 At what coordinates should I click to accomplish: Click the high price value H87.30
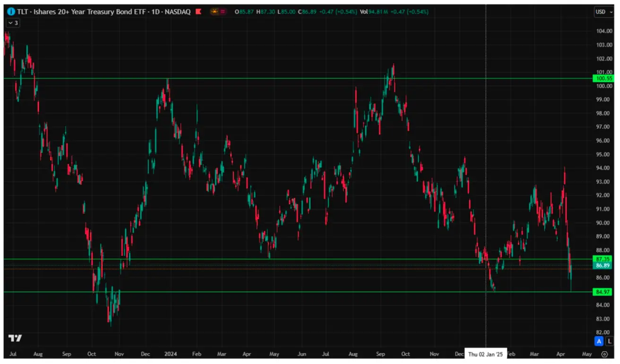pyautogui.click(x=266, y=11)
